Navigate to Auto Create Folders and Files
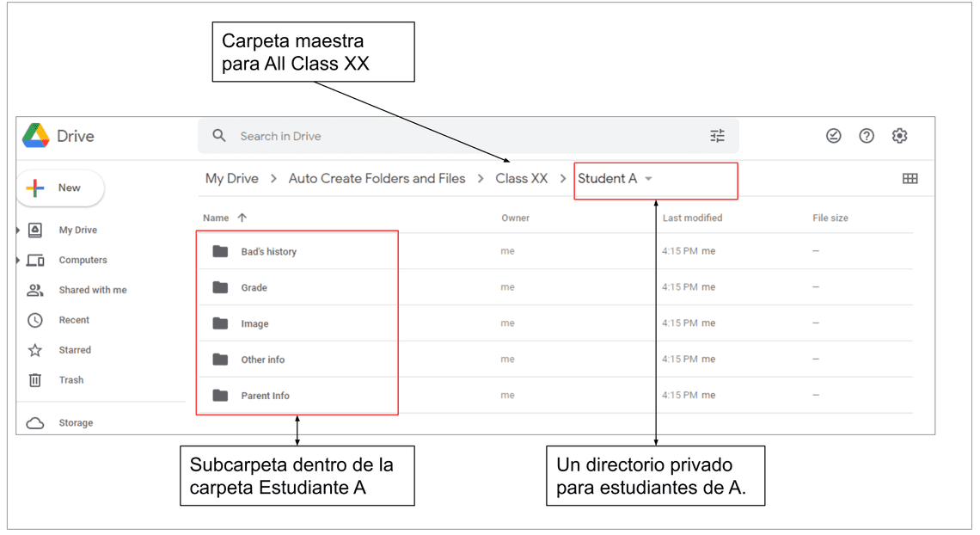Viewport: 980px width, 535px height. (377, 179)
